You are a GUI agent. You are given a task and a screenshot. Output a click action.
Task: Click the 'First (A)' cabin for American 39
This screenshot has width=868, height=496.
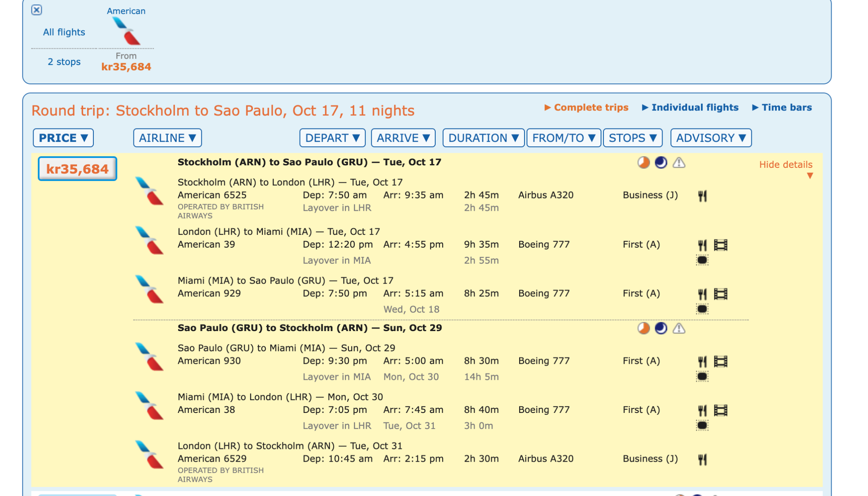641,245
